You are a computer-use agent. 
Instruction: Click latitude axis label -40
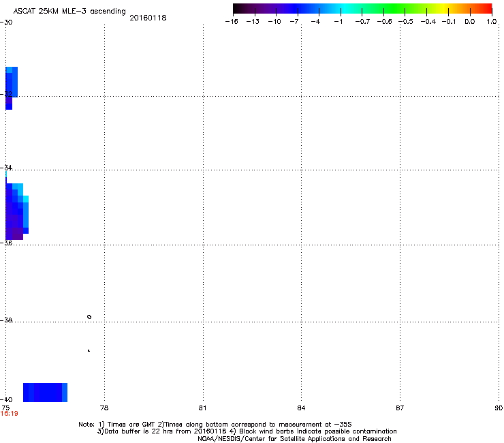click(x=6, y=399)
